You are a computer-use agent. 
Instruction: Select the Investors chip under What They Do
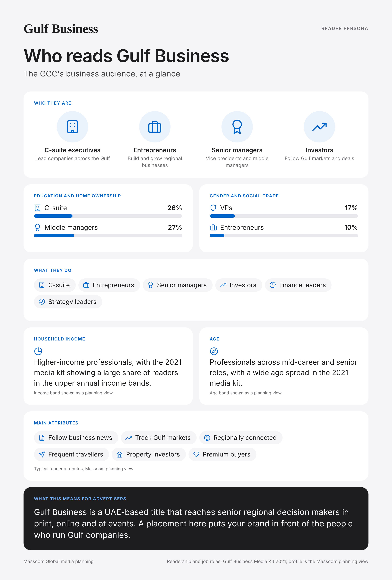tap(238, 285)
